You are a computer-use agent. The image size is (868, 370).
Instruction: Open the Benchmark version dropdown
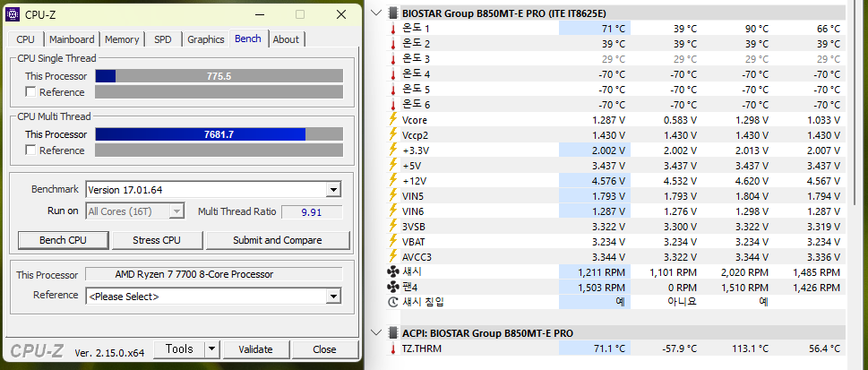333,190
